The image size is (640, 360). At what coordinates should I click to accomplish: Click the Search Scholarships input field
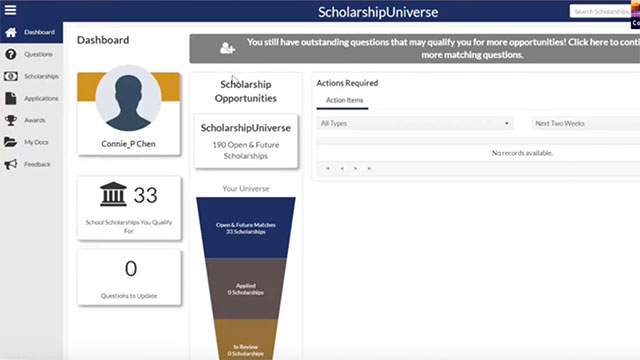click(x=600, y=11)
